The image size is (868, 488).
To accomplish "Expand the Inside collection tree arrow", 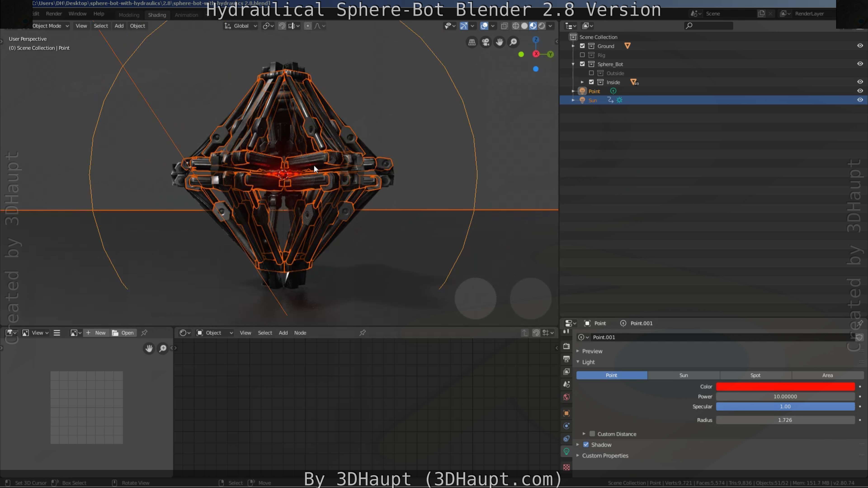I will 582,82.
